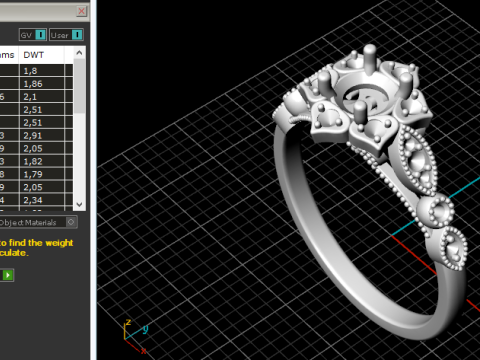Open the Object Materials option

(x=38, y=222)
